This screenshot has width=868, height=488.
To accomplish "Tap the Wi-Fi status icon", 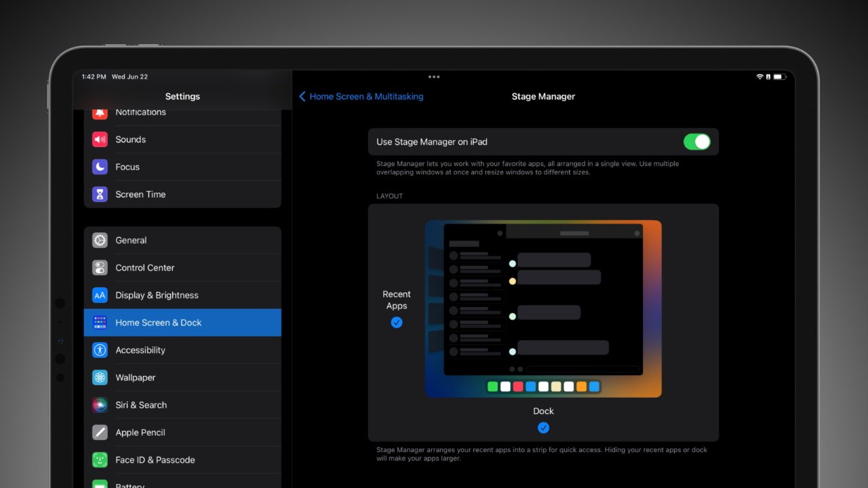I will [x=759, y=77].
